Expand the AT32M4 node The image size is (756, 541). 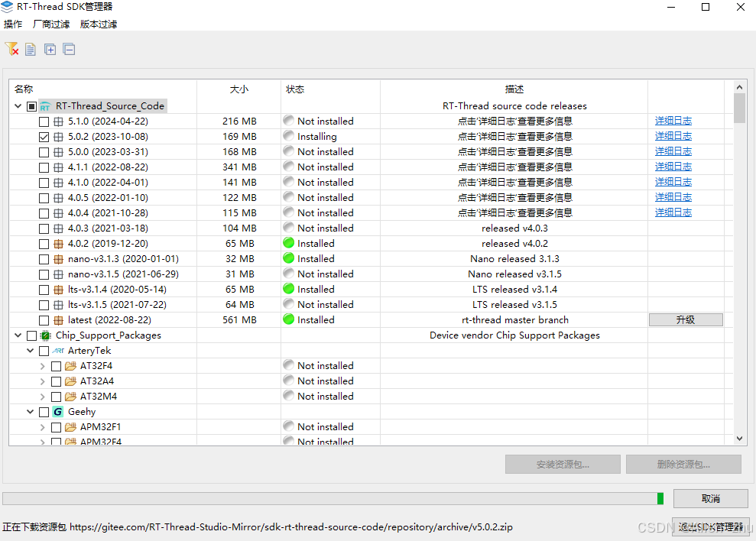pos(43,397)
